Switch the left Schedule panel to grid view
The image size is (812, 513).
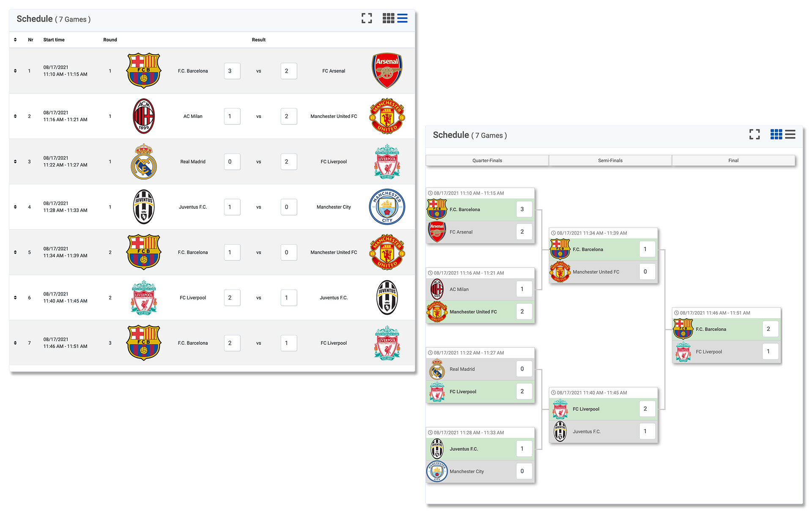tap(388, 18)
